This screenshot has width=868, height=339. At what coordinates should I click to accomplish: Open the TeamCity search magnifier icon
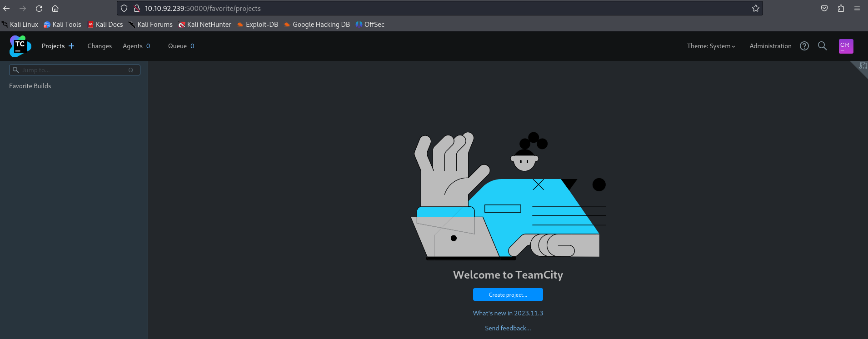coord(822,46)
